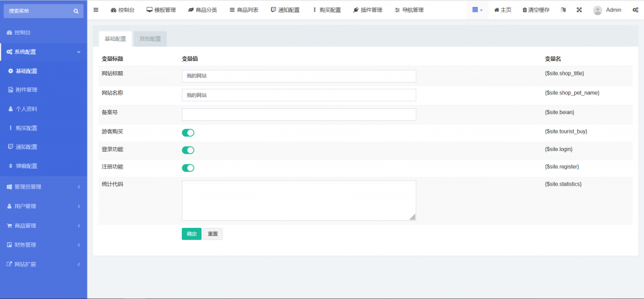
Task: Open 弹窗配置 in the sidebar
Action: pyautogui.click(x=43, y=166)
